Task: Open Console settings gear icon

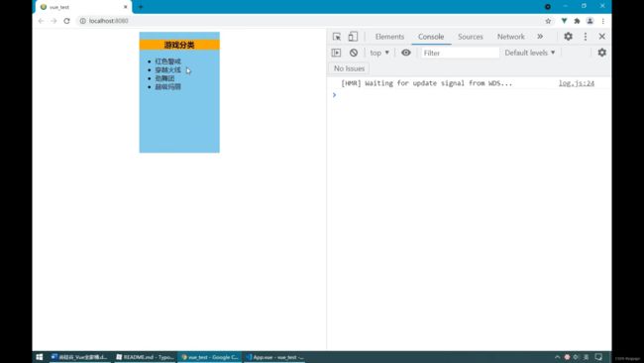Action: (601, 53)
